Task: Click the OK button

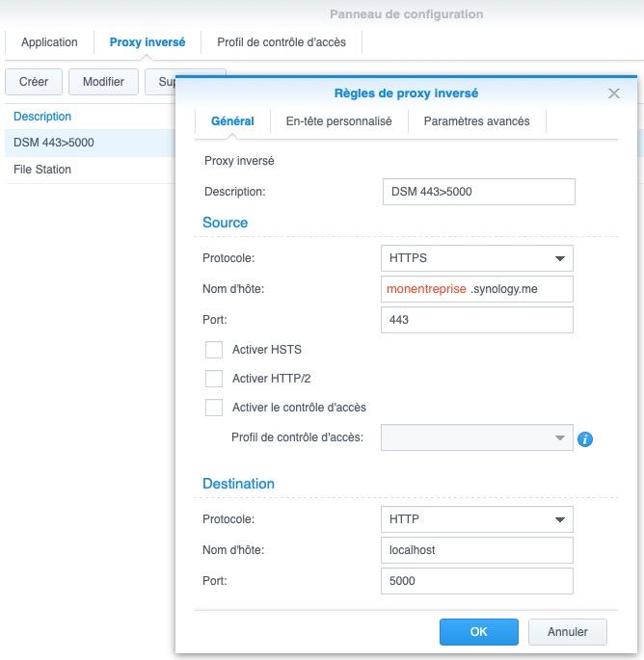Action: coord(479,632)
